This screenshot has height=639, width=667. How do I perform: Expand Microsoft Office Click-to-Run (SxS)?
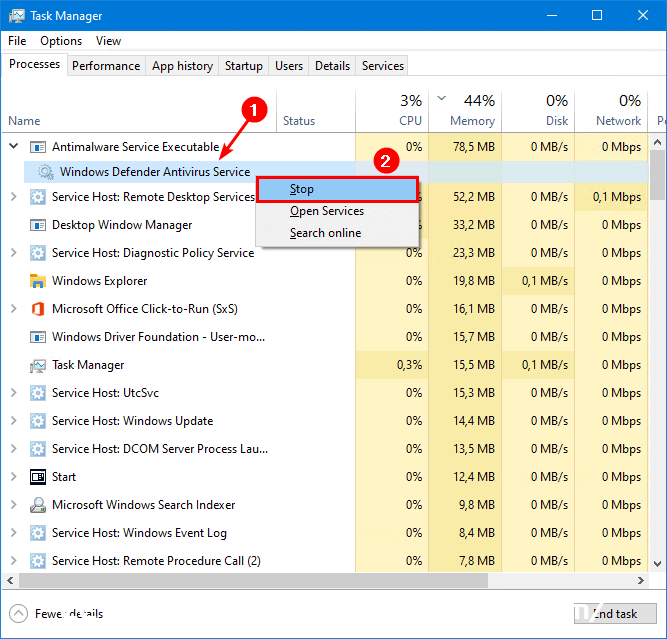pyautogui.click(x=14, y=308)
